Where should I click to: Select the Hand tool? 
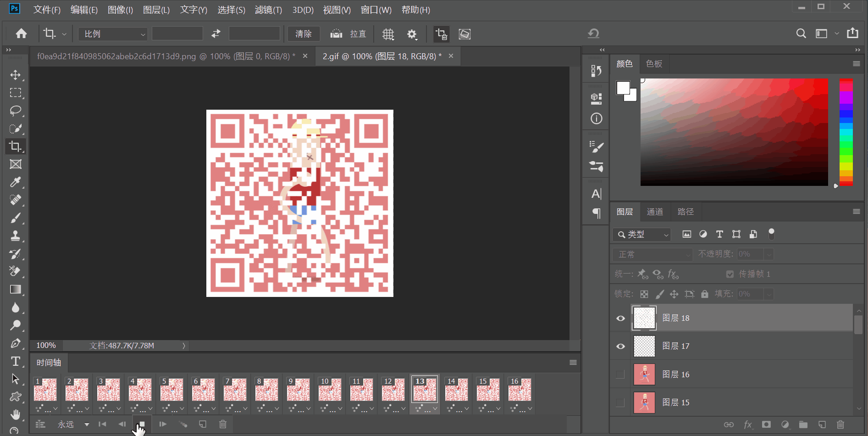(x=16, y=415)
